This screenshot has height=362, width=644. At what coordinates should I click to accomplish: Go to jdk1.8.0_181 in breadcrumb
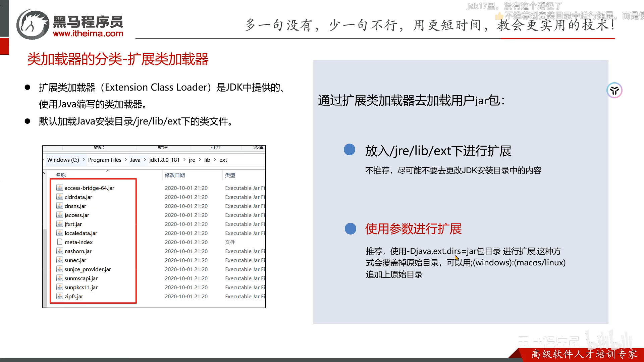(x=164, y=160)
